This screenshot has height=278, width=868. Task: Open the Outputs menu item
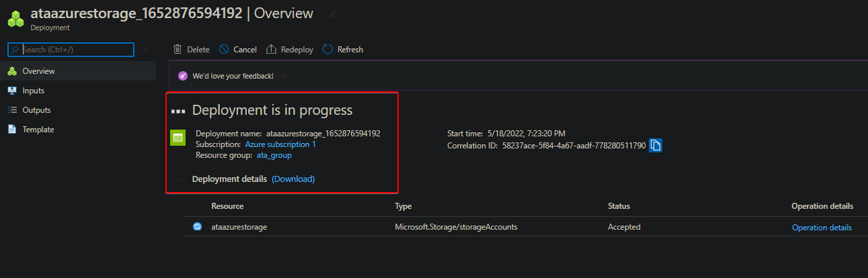click(78, 110)
